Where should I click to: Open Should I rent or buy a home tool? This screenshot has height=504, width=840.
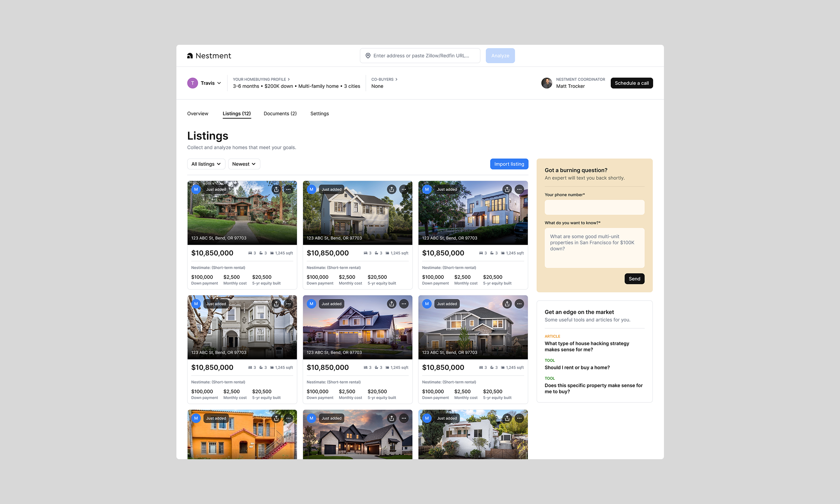pos(577,367)
